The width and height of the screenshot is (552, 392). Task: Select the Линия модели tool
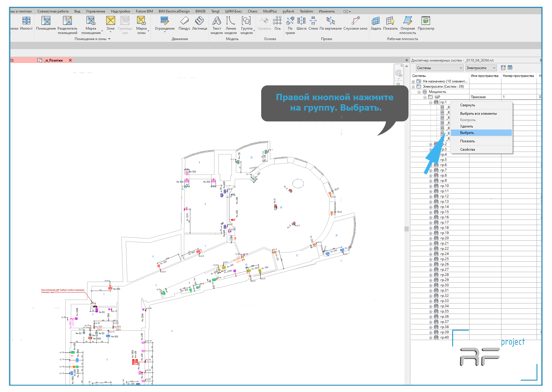(x=231, y=25)
